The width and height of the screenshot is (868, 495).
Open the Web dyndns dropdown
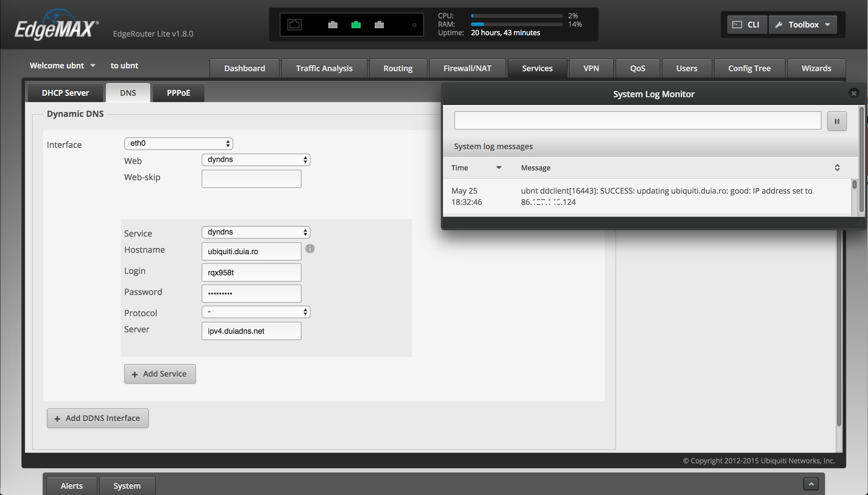[256, 159]
